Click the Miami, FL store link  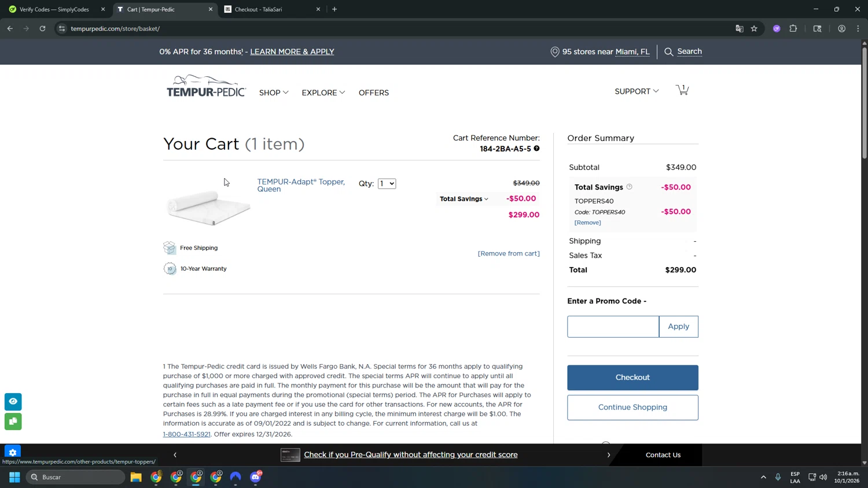click(x=632, y=52)
